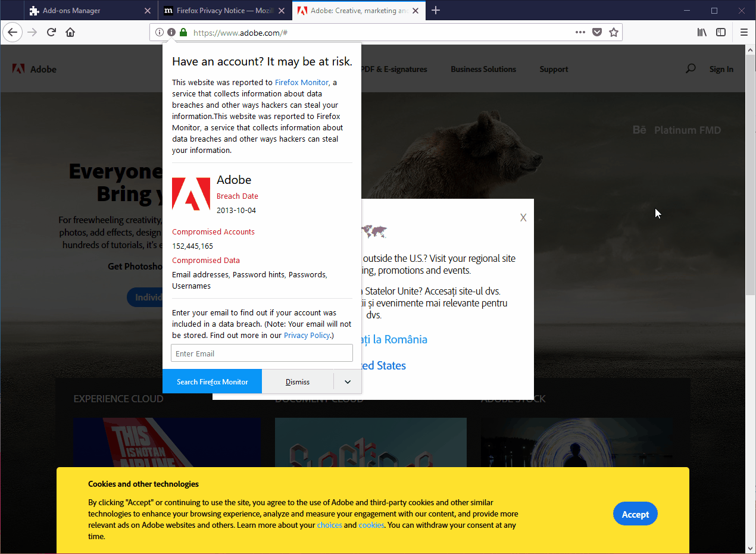
Task: Switch to Firefox Privacy Notice tab
Action: (224, 11)
